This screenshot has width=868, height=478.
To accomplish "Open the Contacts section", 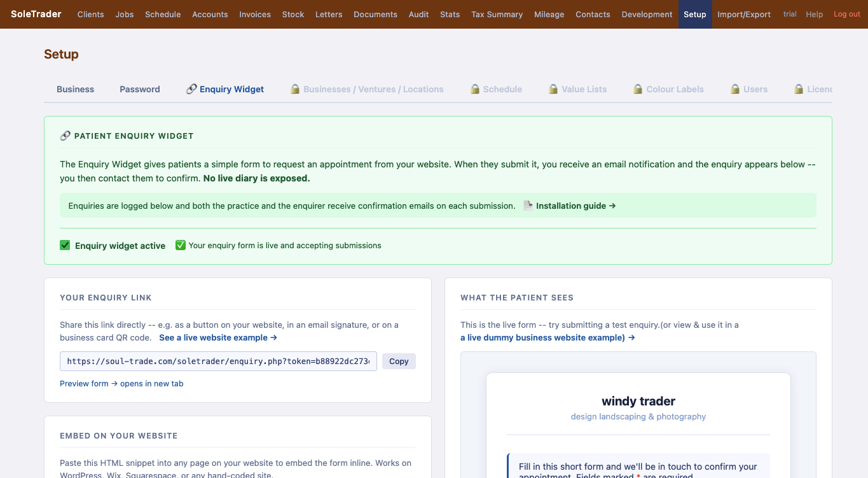I will (593, 14).
